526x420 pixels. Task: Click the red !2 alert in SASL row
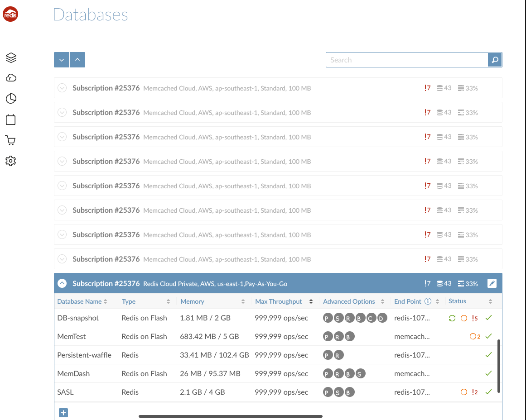pyautogui.click(x=475, y=392)
